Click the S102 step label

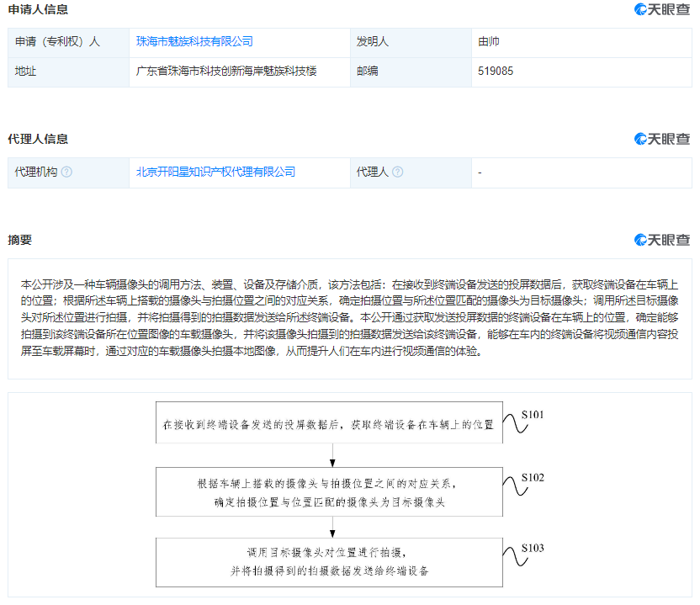533,478
